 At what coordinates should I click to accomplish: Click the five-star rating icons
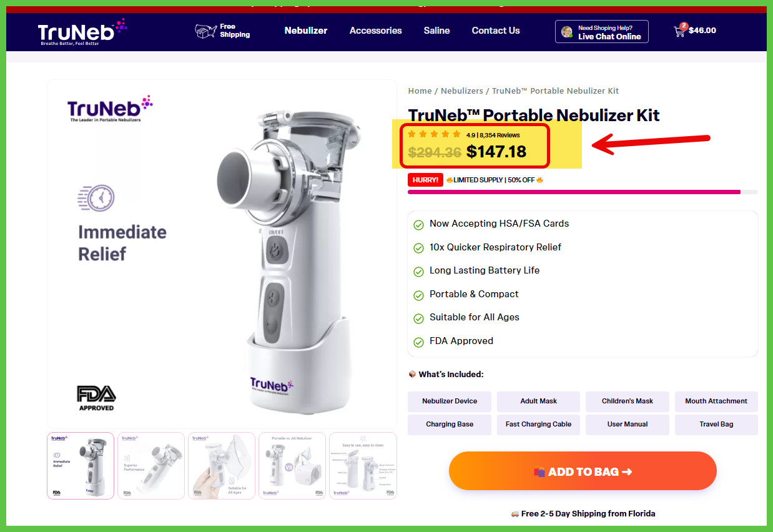434,134
